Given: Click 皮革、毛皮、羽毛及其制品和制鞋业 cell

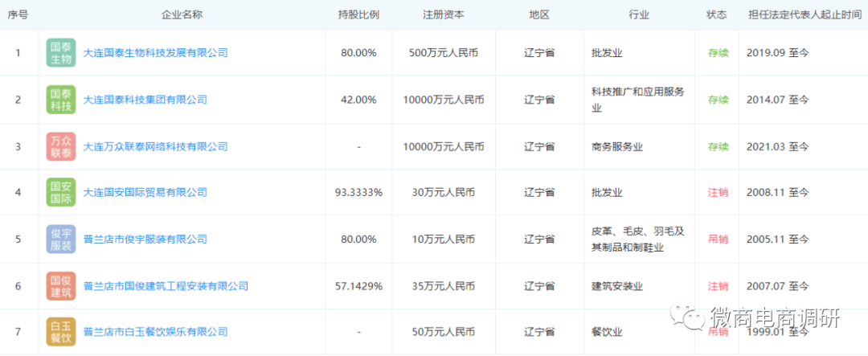Looking at the screenshot, I should coord(637,239).
